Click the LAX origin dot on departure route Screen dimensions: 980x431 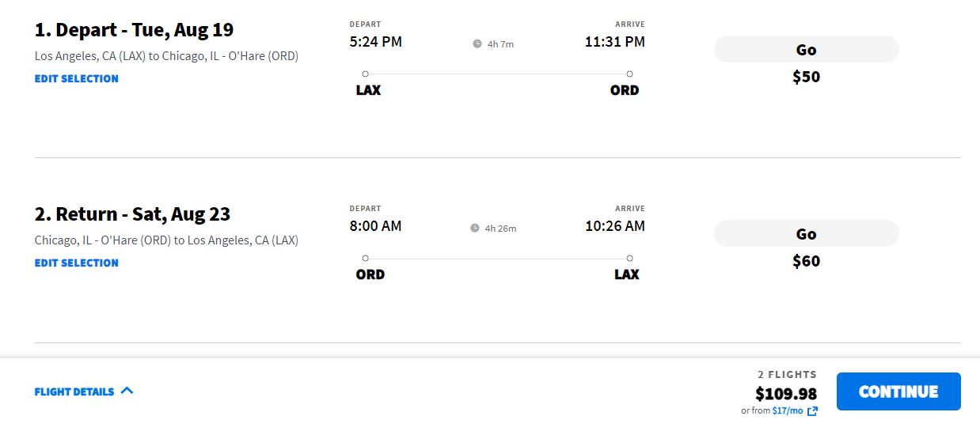click(365, 74)
